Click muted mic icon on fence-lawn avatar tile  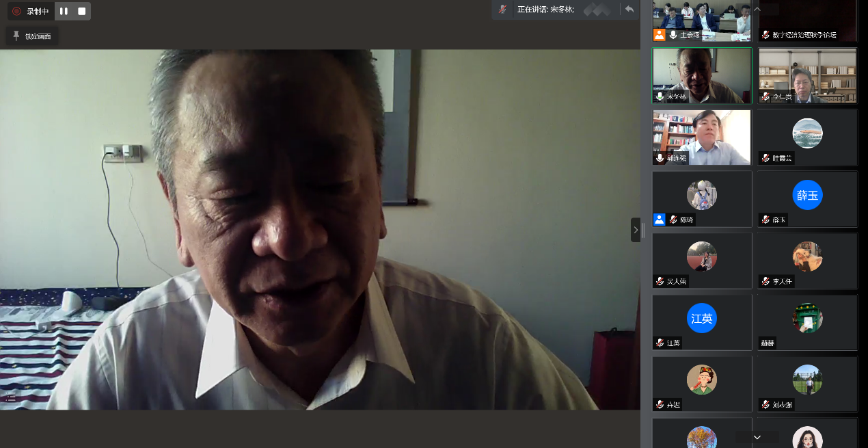point(765,404)
